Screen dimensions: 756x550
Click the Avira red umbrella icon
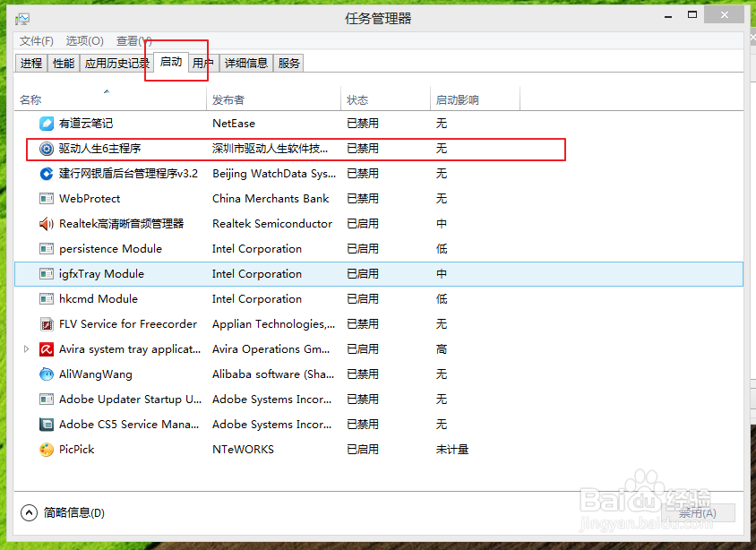(x=47, y=349)
